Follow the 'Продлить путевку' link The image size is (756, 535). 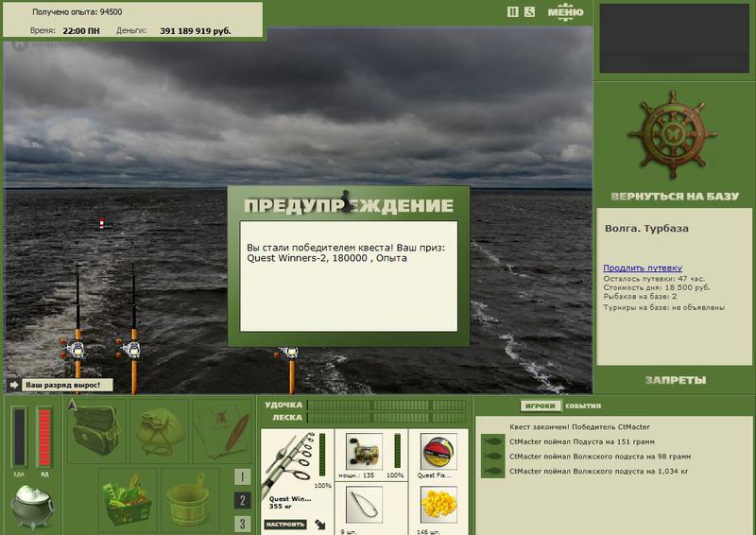643,267
